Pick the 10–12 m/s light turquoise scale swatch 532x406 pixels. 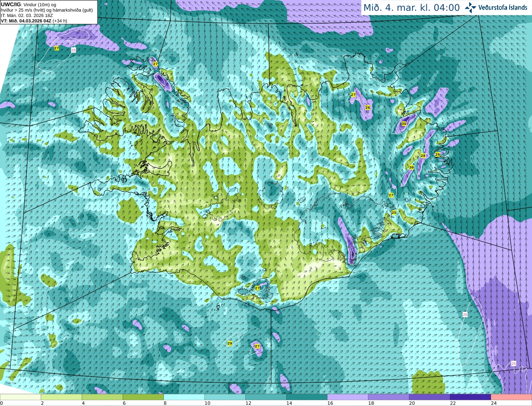[225, 397]
